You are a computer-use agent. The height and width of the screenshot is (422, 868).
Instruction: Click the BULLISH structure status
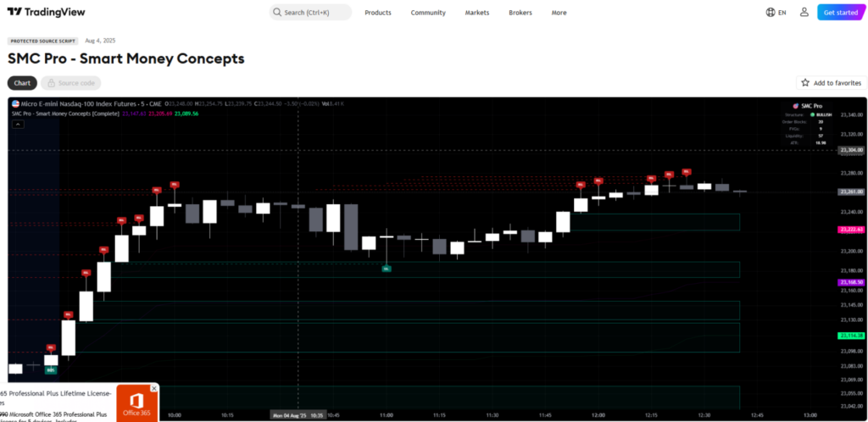coord(821,114)
